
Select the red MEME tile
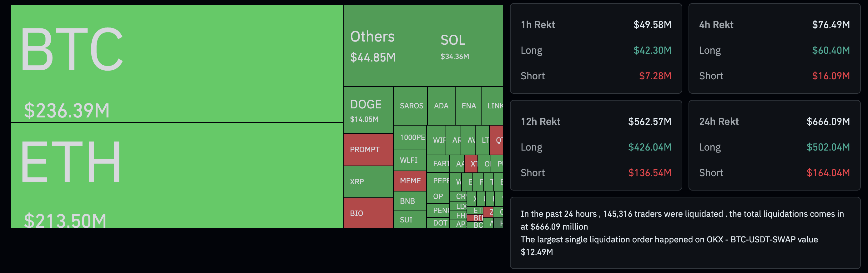[x=410, y=181]
